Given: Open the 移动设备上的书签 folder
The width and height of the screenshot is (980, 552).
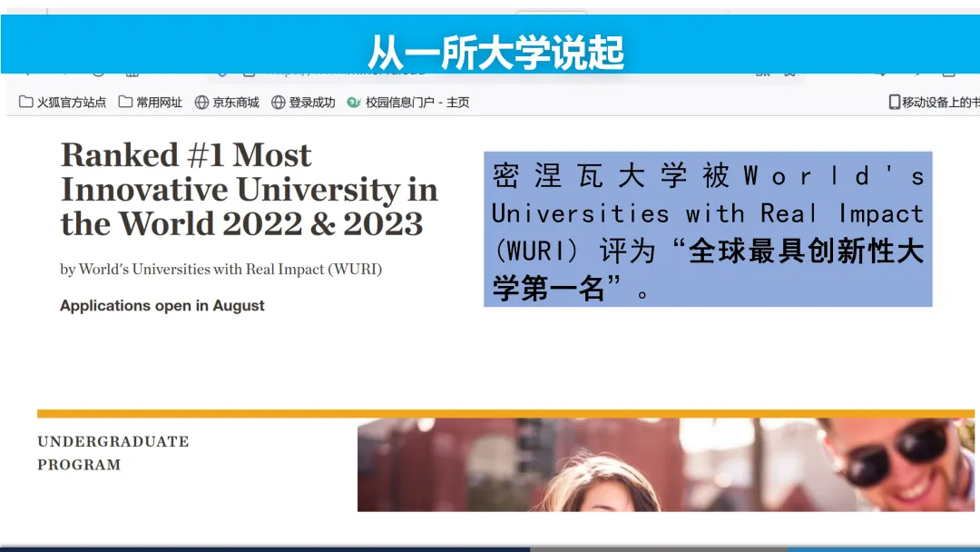Looking at the screenshot, I should tap(934, 102).
